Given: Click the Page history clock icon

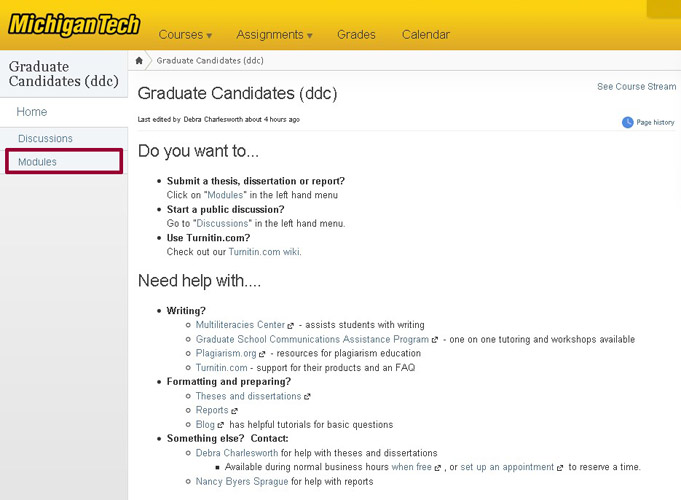Looking at the screenshot, I should (x=628, y=123).
